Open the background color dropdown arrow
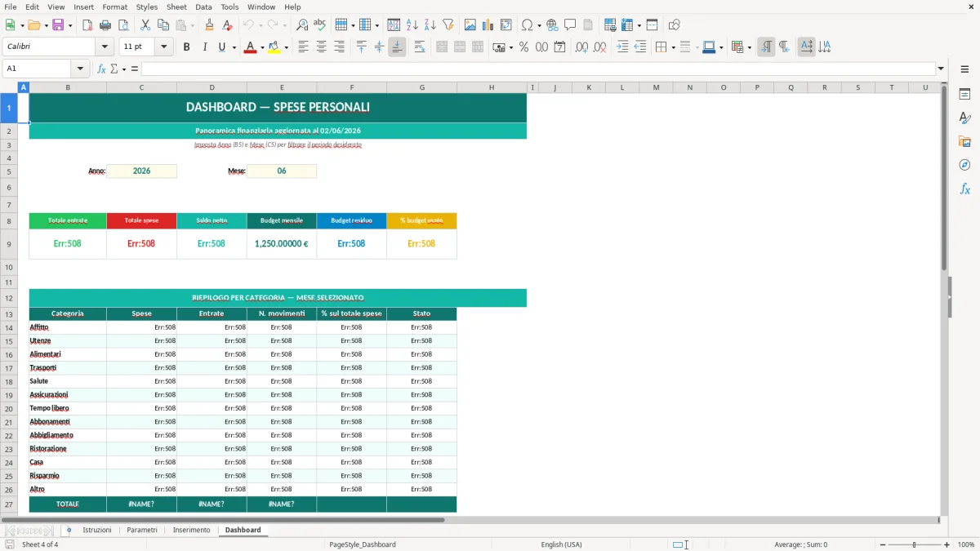Image resolution: width=980 pixels, height=551 pixels. click(x=285, y=47)
